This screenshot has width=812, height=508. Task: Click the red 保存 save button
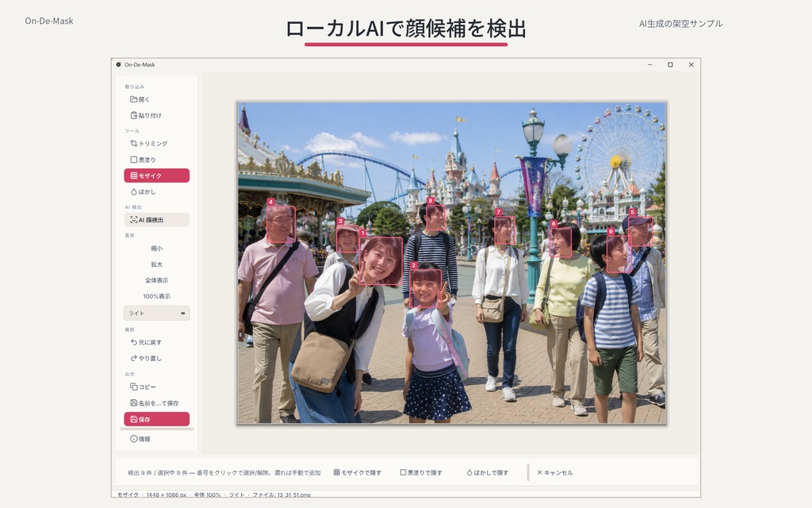pyautogui.click(x=156, y=419)
